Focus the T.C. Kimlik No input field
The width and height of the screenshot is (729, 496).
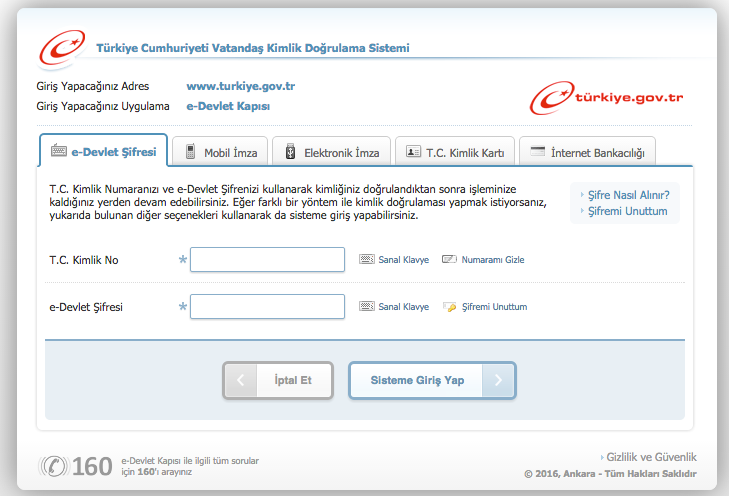click(x=267, y=260)
